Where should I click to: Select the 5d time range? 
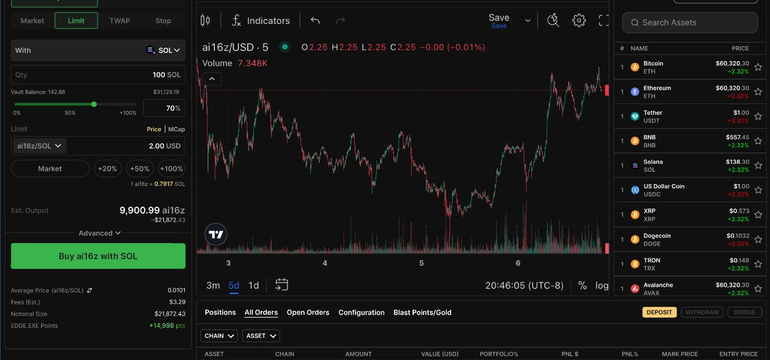click(234, 285)
